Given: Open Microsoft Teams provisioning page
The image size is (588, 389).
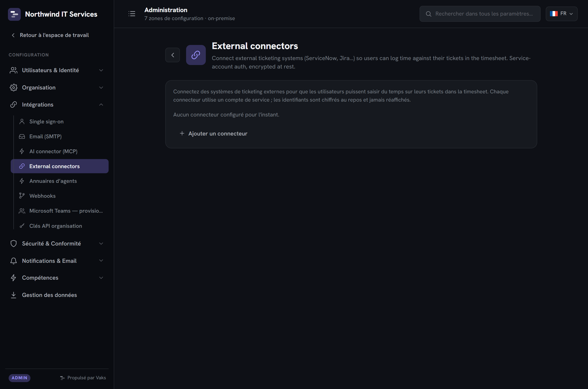Looking at the screenshot, I should pos(59,211).
